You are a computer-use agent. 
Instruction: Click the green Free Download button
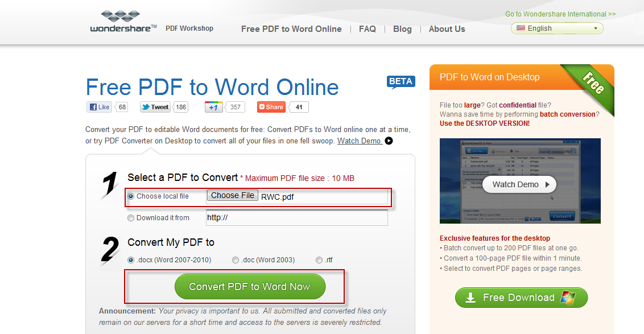[x=521, y=298]
